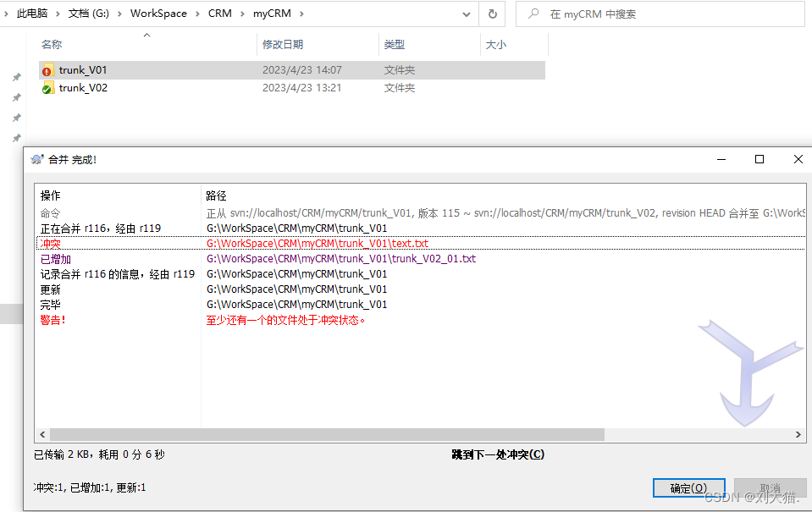Expand chevron after WorkSpace in breadcrumb
Screen dimensions: 812x512
197,14
